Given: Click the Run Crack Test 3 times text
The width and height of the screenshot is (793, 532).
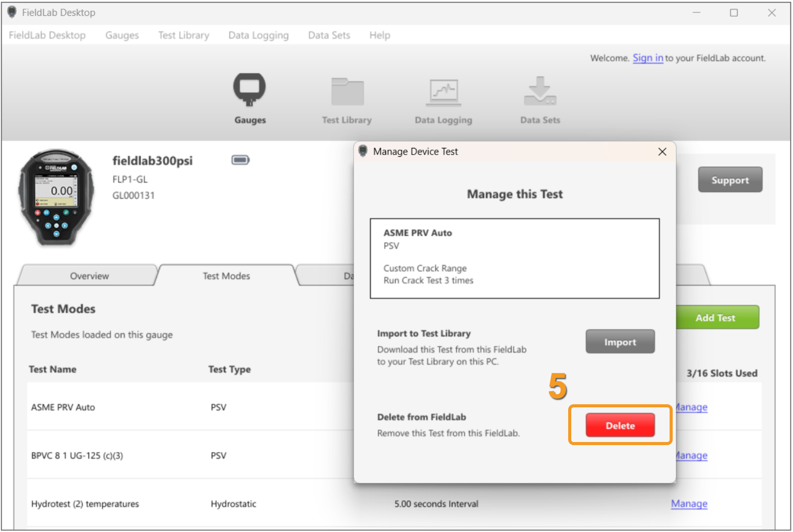Looking at the screenshot, I should [429, 280].
